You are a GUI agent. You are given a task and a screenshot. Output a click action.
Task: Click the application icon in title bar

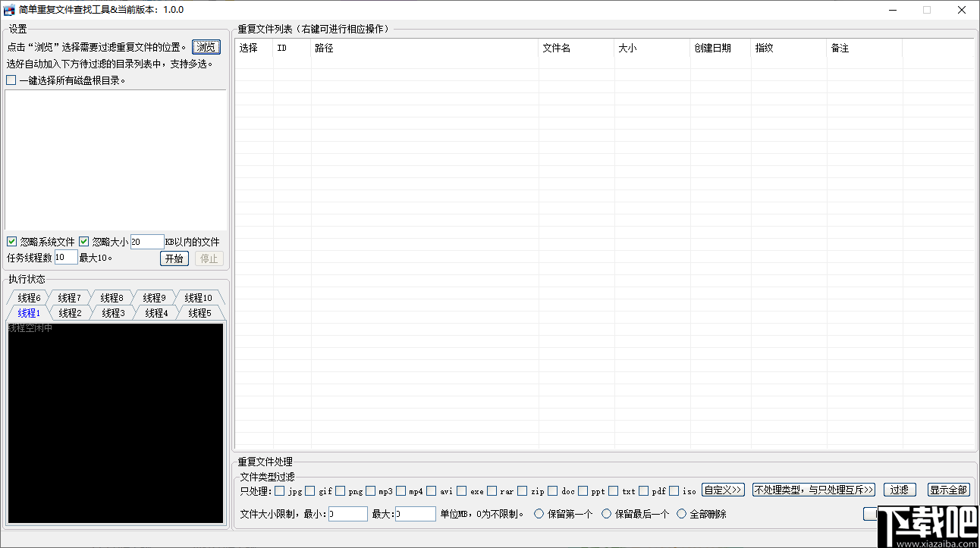(10, 9)
